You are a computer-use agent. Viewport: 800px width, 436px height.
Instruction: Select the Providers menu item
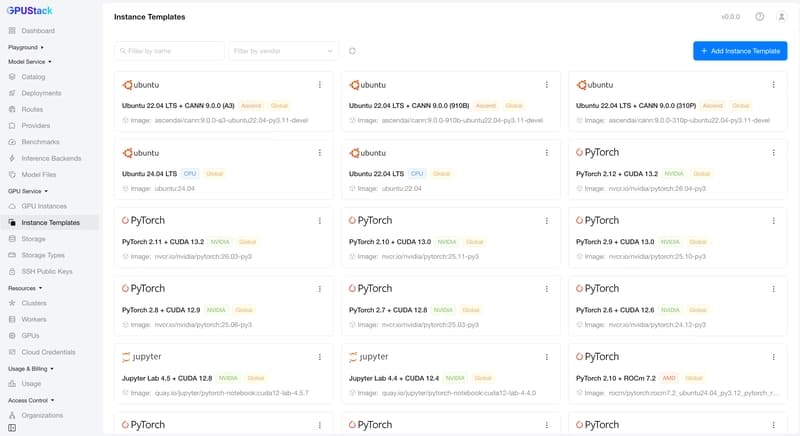36,125
